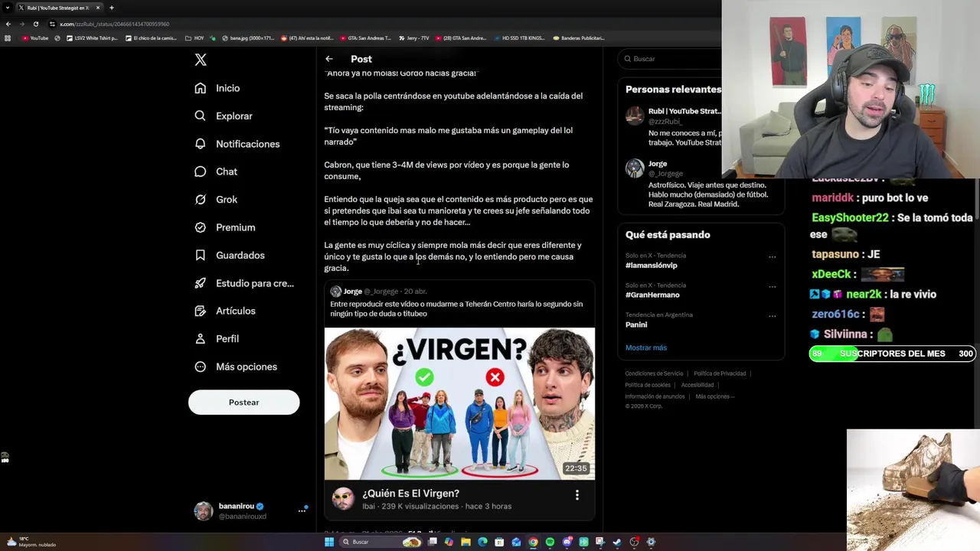Open Política de Privacidad footer link

tap(720, 373)
